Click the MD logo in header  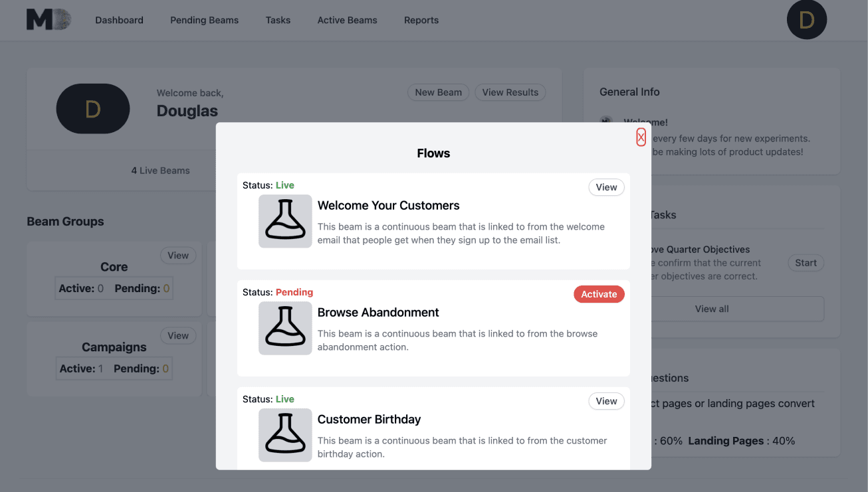[x=49, y=20]
